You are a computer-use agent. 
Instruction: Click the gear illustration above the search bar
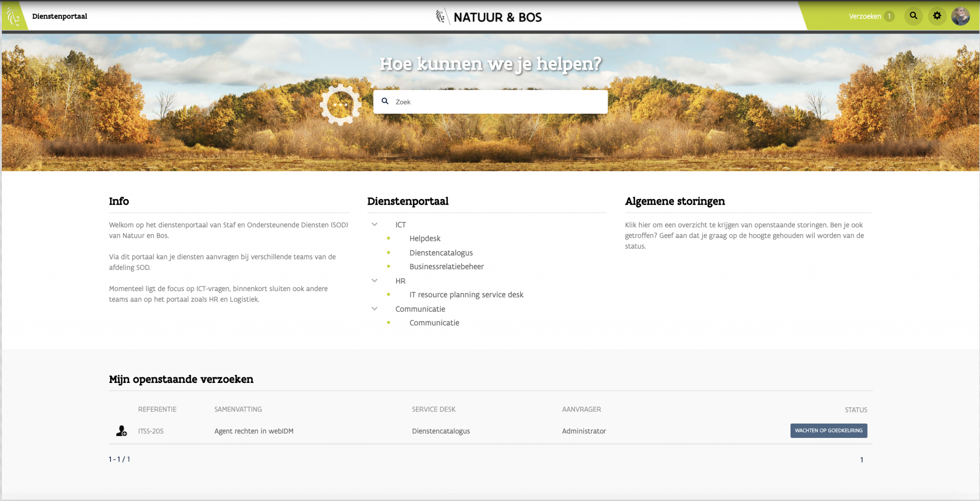(x=341, y=105)
